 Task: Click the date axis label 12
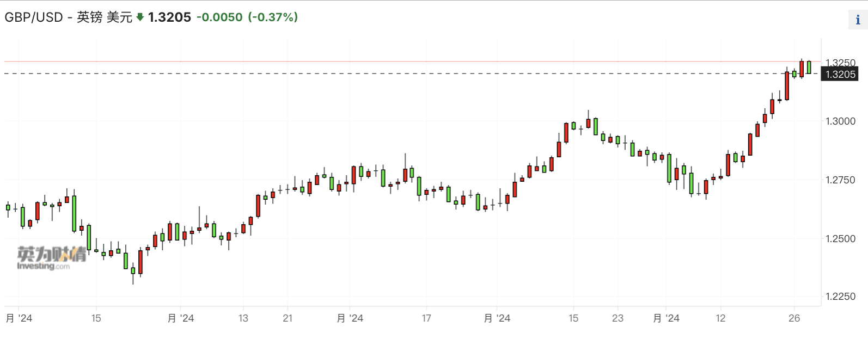[x=720, y=318]
